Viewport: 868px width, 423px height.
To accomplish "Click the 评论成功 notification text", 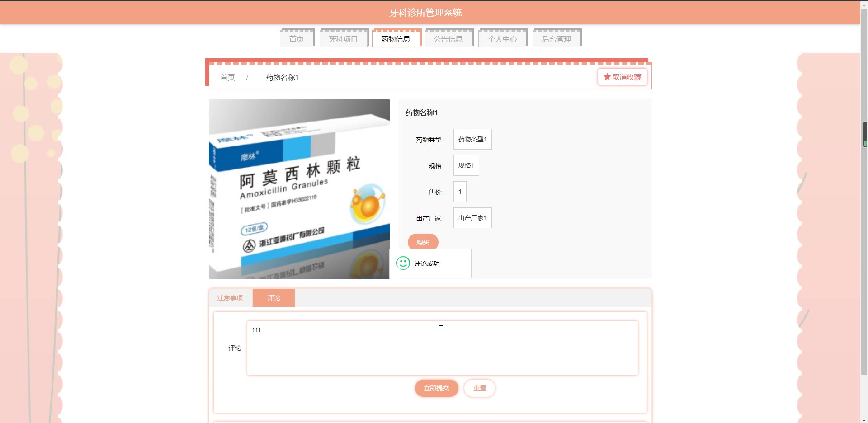I will (x=427, y=263).
